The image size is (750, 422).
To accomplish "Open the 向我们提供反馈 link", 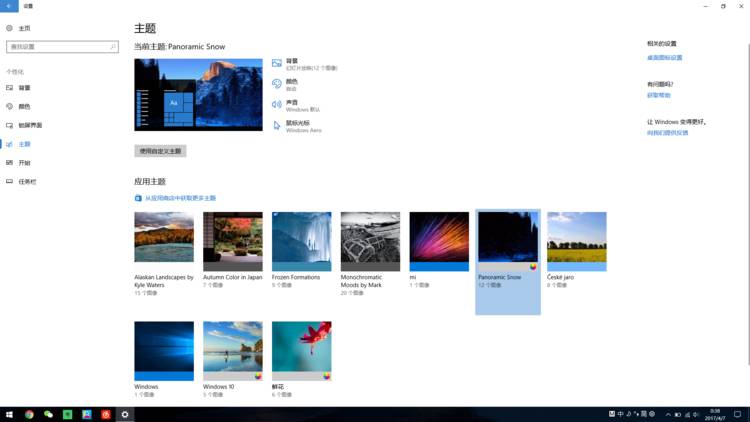I will (x=667, y=133).
